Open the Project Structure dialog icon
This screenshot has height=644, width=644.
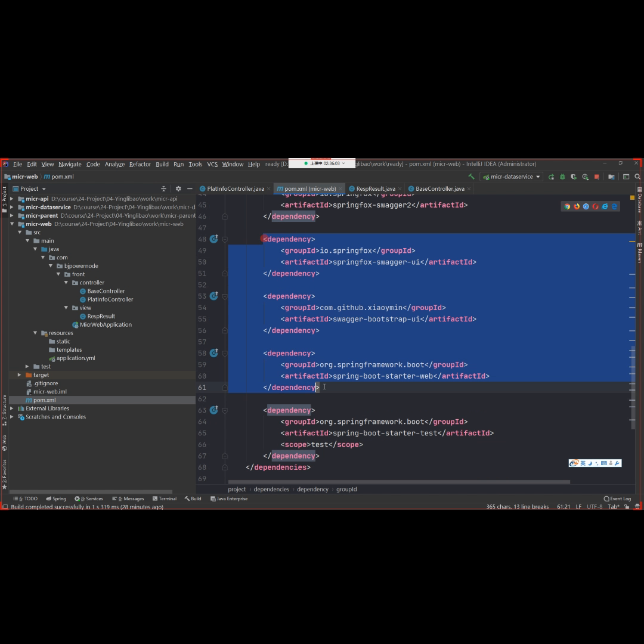tap(612, 177)
